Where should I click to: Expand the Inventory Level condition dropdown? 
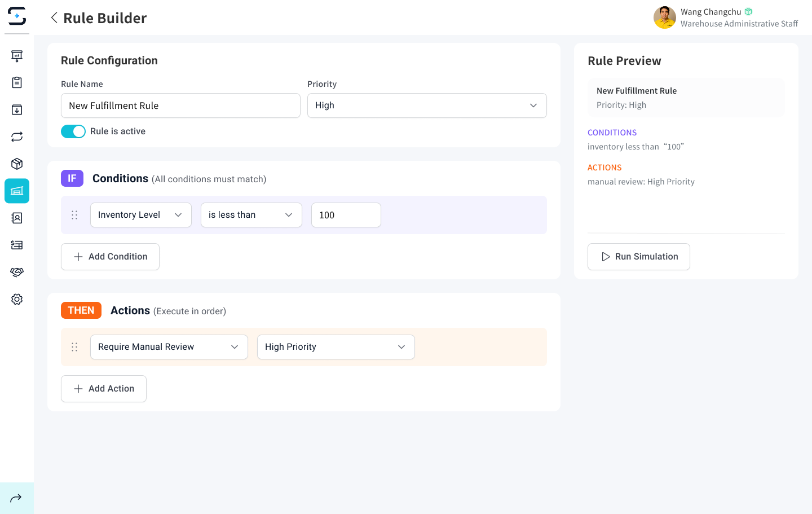tap(140, 215)
